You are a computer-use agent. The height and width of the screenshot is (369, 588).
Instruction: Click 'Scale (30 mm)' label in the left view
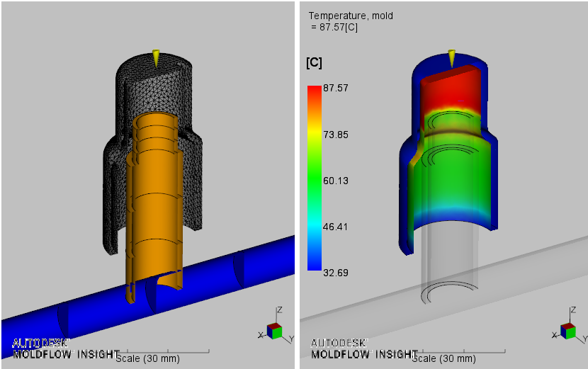pyautogui.click(x=148, y=359)
